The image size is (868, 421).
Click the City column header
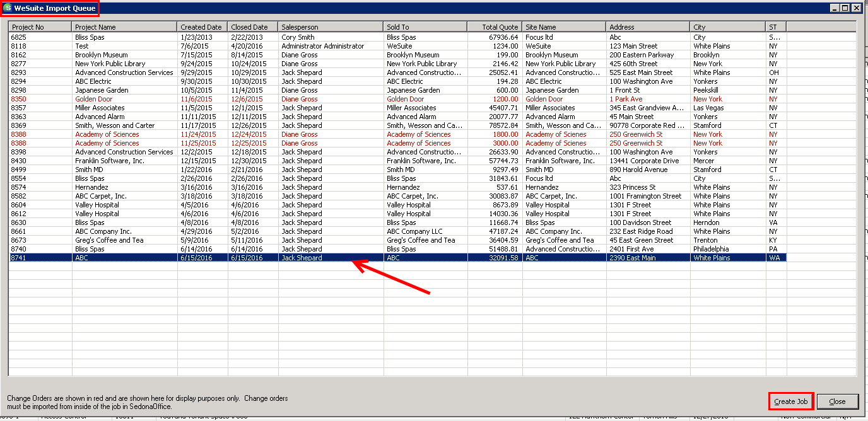[x=729, y=27]
